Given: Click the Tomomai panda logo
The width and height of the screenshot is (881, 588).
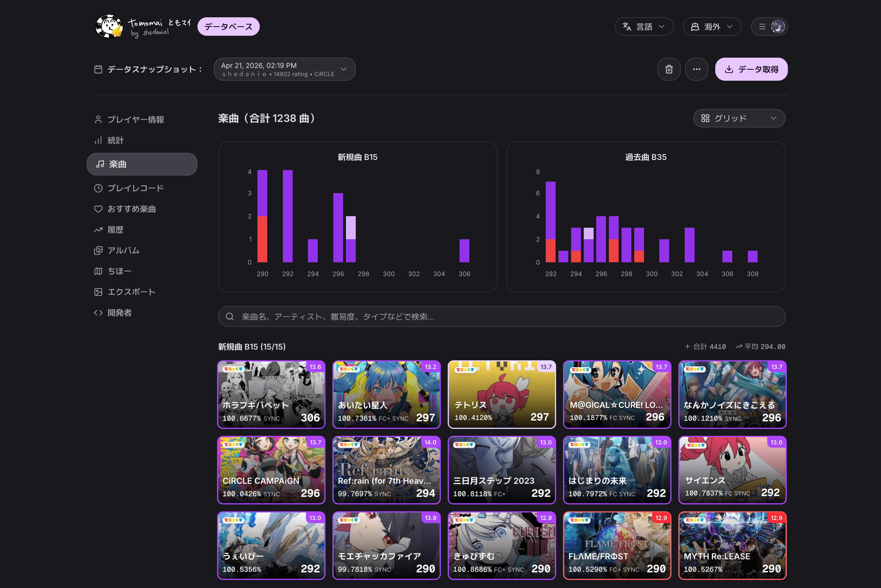Looking at the screenshot, I should tap(109, 26).
